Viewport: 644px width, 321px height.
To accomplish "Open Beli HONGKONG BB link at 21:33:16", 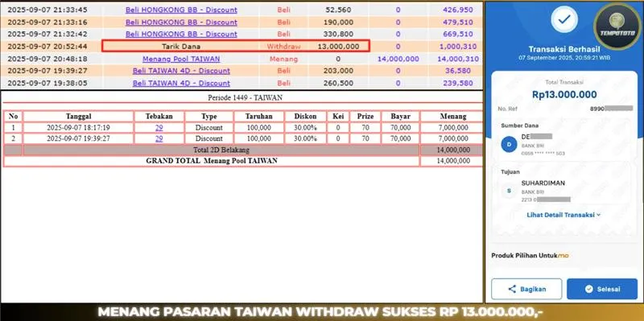I will point(181,23).
